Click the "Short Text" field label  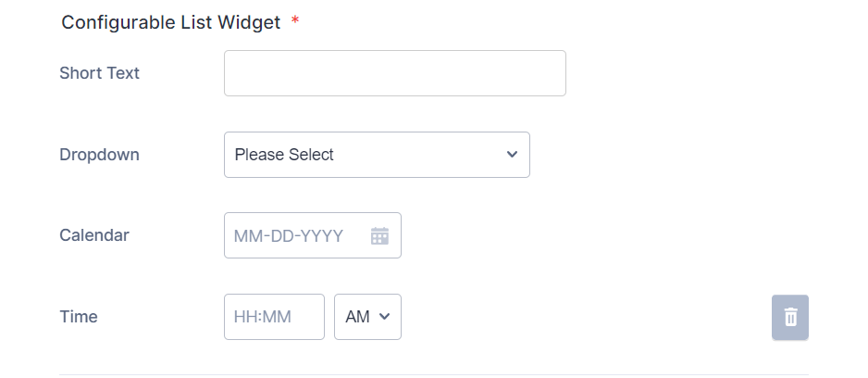coord(99,73)
